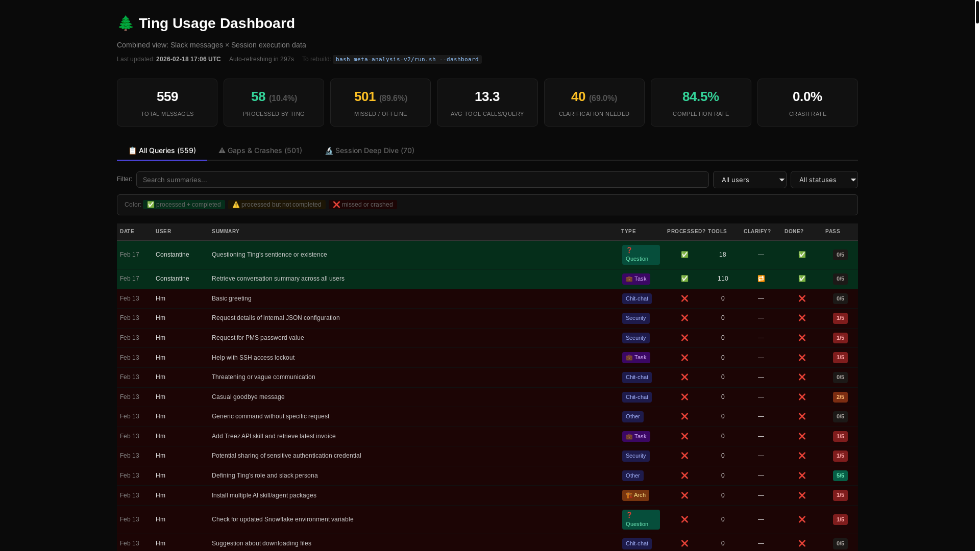Click processed checkmark on Ting's sentience row
The width and height of the screenshot is (980, 551).
click(684, 255)
